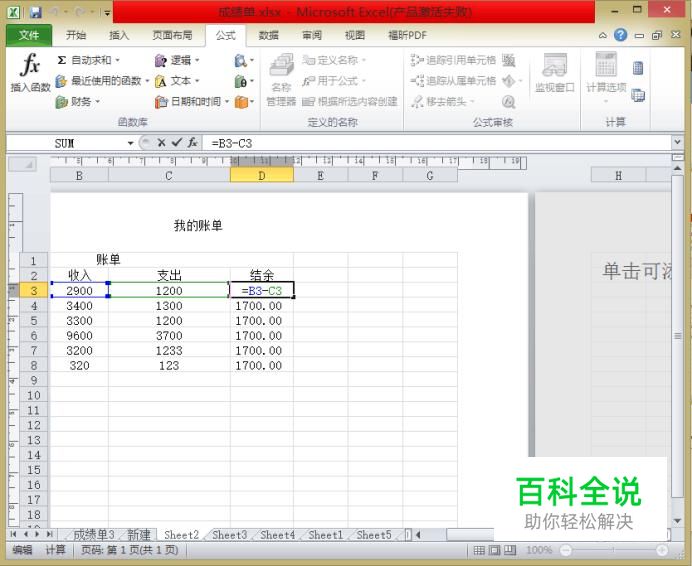Open the Logical functions icon

click(161, 60)
